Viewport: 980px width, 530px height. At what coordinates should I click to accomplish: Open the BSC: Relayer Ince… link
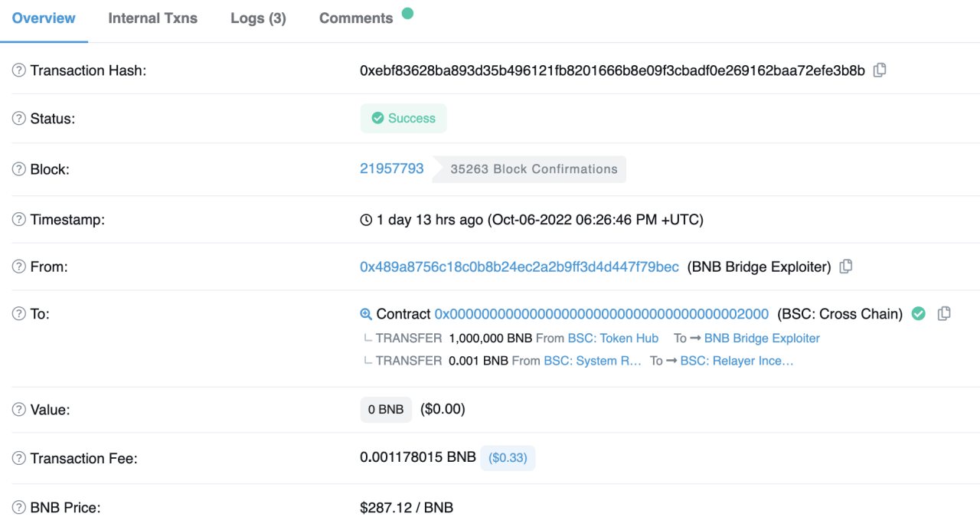click(737, 361)
